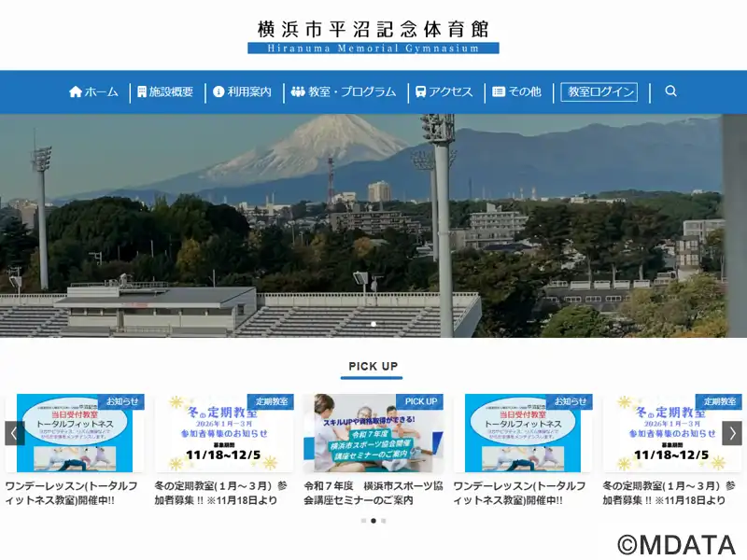Image resolution: width=747 pixels, height=560 pixels.
Task: Open the アクセス menu item
Action: tap(444, 91)
